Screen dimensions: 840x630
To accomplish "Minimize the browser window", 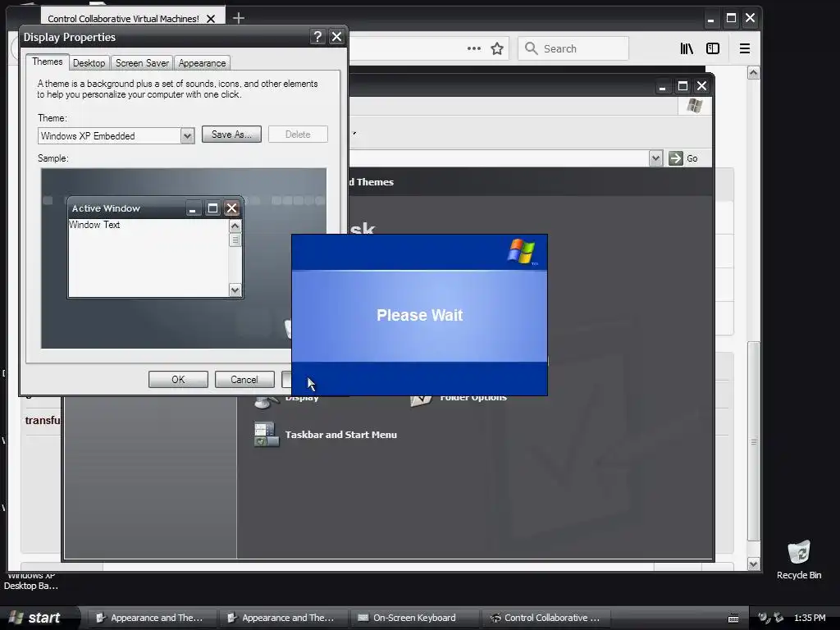I will click(711, 18).
